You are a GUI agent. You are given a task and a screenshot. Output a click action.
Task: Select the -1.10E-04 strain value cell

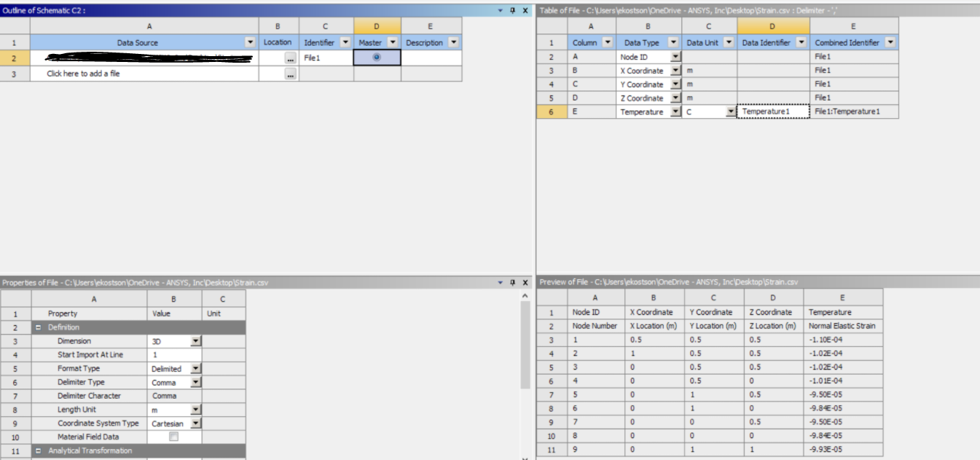(843, 340)
